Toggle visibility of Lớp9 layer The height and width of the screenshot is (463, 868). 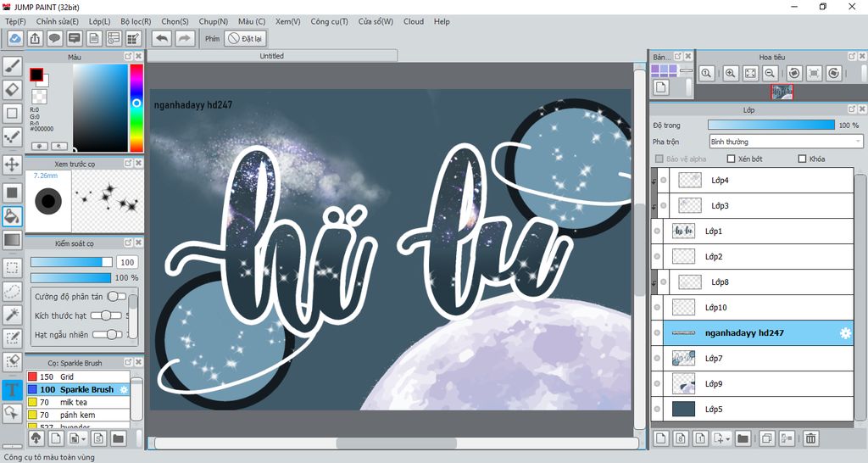pos(657,384)
